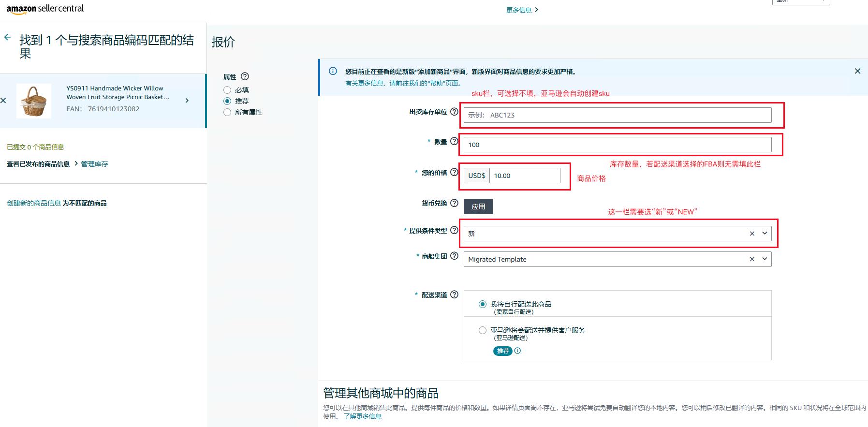Viewport: 868px width, 427px height.
Task: Open the chevron arrow on YS0911 product row
Action: [187, 101]
